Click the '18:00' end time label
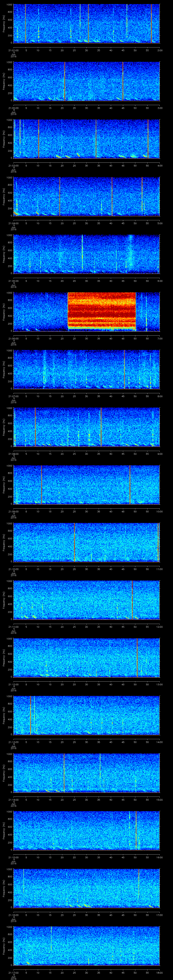The height and width of the screenshot is (980, 173). coord(159,972)
